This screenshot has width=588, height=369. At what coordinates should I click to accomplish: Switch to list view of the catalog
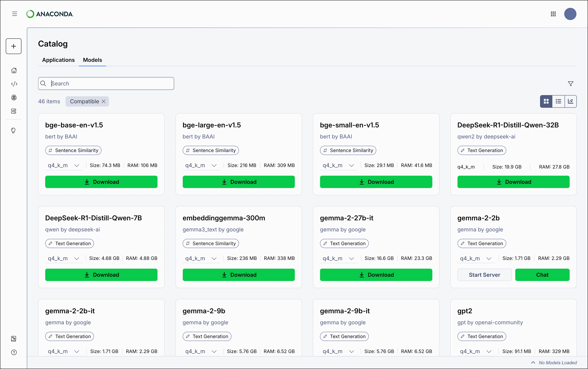tap(558, 101)
